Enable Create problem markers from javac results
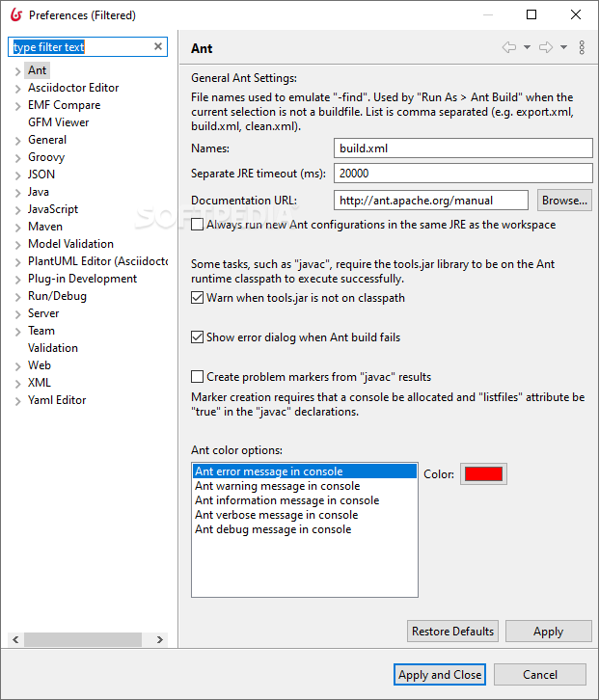599x700 pixels. pyautogui.click(x=197, y=377)
